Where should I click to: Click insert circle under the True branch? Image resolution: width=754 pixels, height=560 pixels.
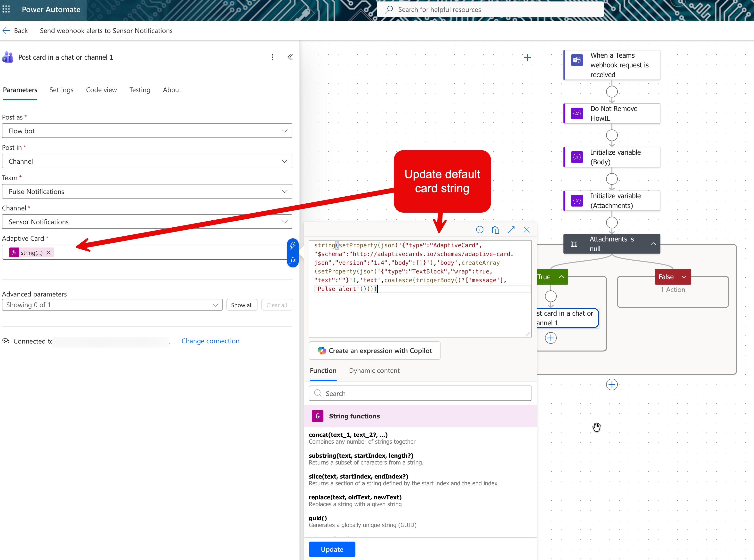[x=551, y=296]
